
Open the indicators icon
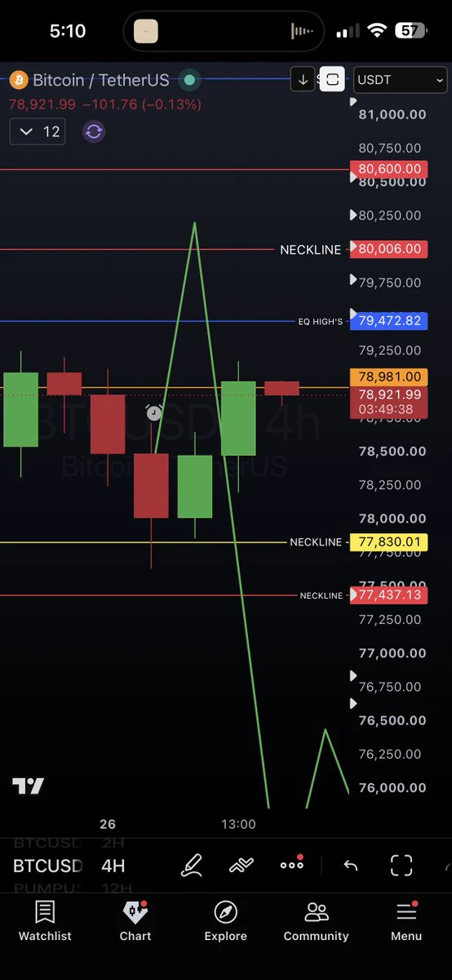tap(242, 866)
